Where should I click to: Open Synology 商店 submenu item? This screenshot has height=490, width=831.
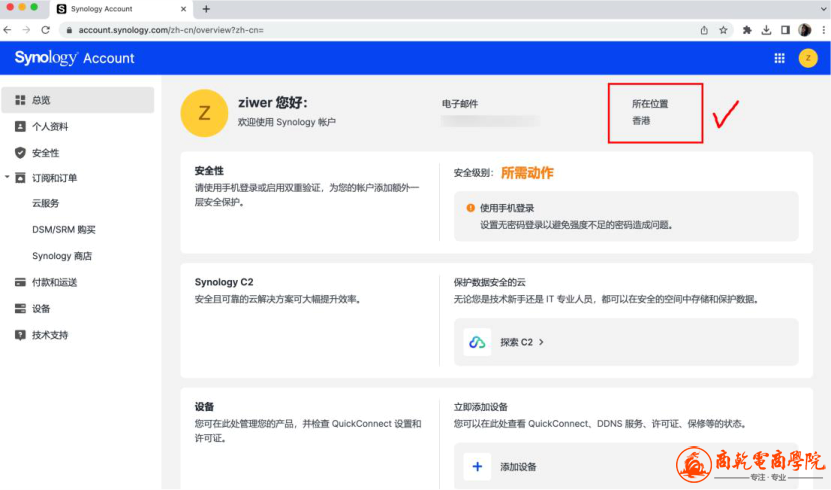(x=61, y=256)
